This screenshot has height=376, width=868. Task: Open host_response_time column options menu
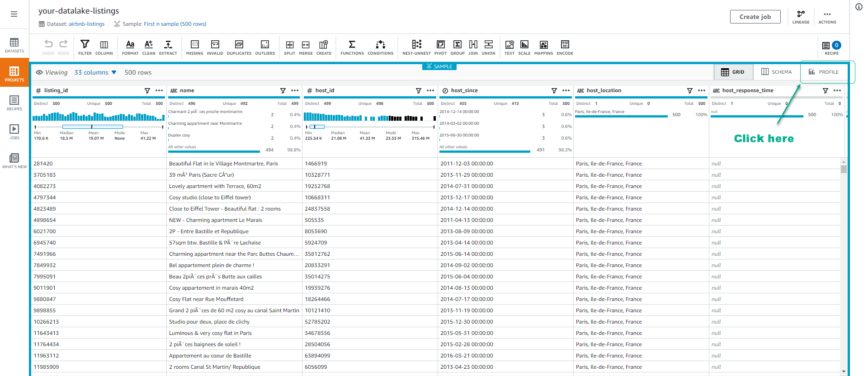(x=837, y=90)
